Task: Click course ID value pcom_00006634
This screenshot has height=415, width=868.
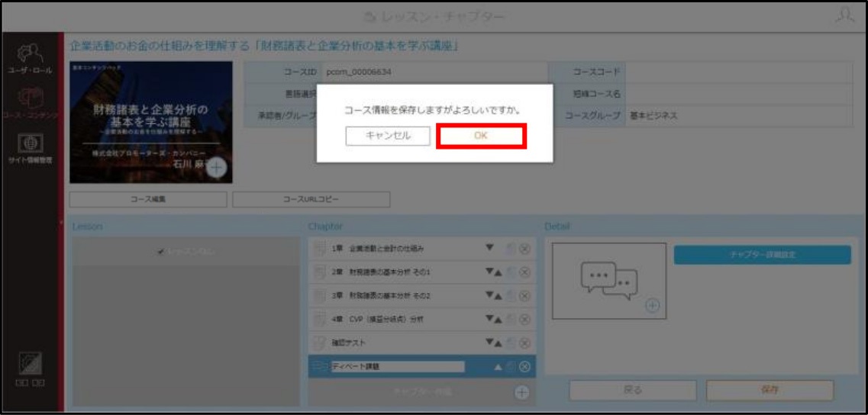Action: tap(360, 72)
